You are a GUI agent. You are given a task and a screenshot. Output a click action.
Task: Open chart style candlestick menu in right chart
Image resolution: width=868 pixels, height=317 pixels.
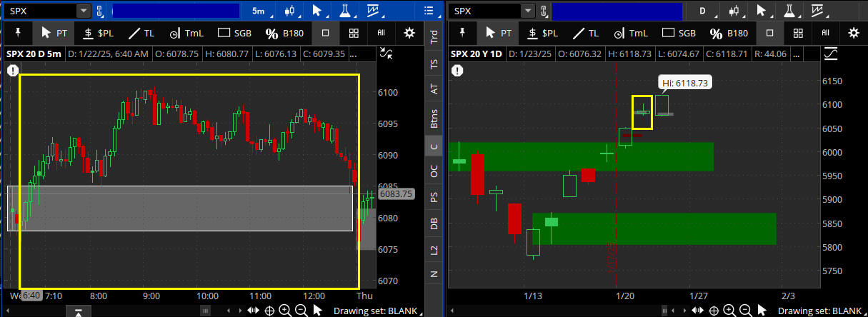click(x=734, y=11)
